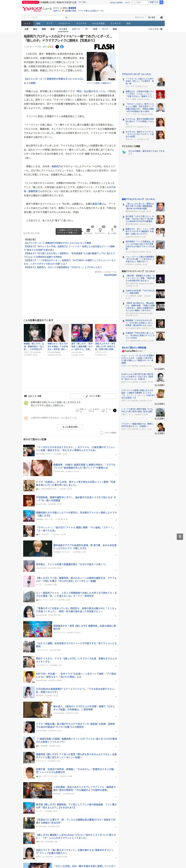Open paid article ジョン・レノン for 110円
Screen dimensions: 186x868
coord(143,362)
